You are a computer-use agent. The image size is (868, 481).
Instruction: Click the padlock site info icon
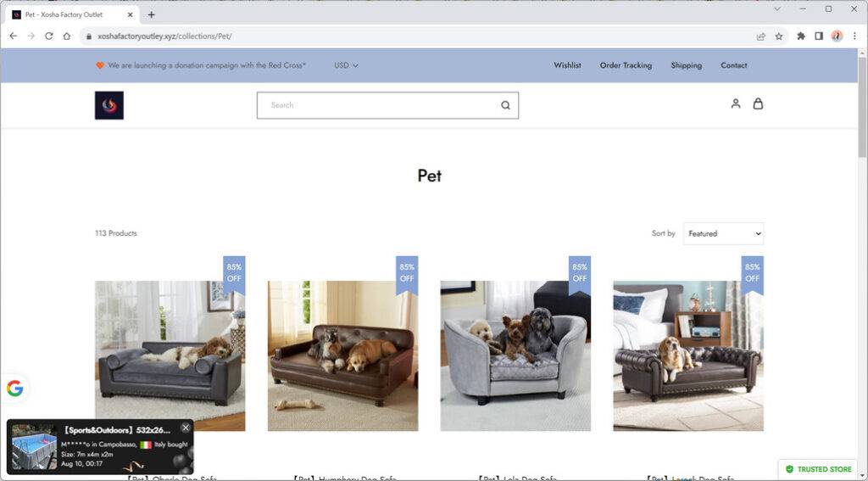click(88, 36)
